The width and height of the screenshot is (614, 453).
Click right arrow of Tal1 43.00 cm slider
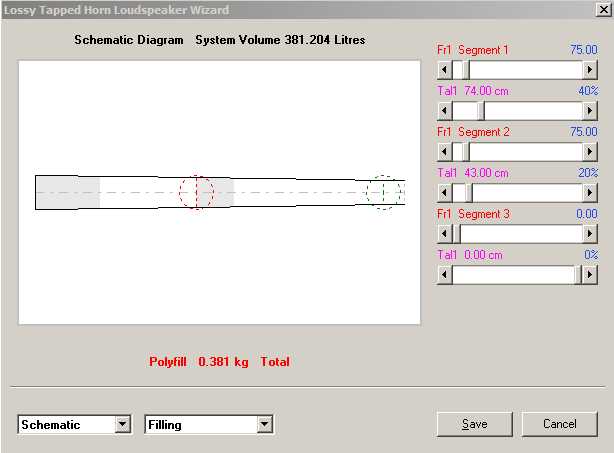tap(590, 193)
